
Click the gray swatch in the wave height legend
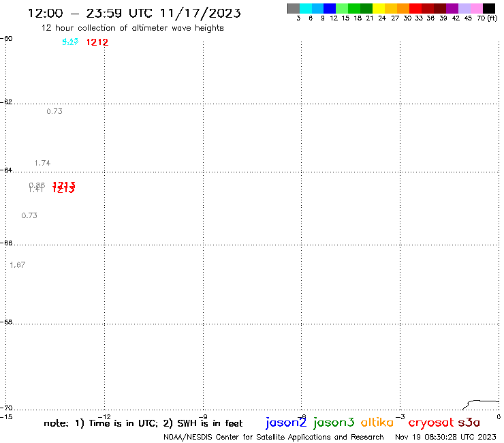(294, 8)
